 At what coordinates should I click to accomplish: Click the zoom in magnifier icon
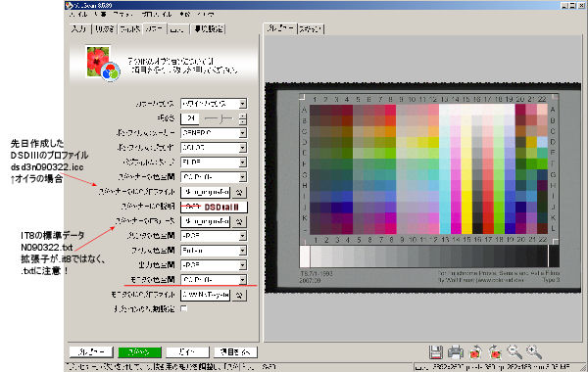pos(534,352)
